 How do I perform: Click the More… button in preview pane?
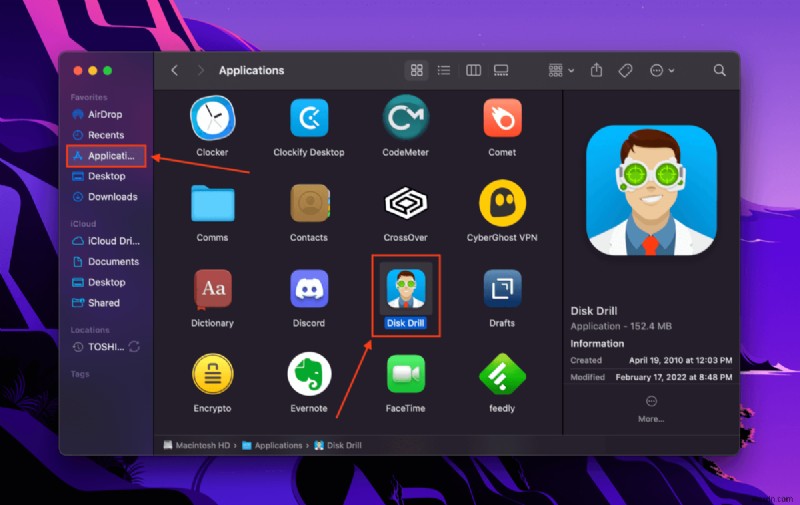coord(650,409)
